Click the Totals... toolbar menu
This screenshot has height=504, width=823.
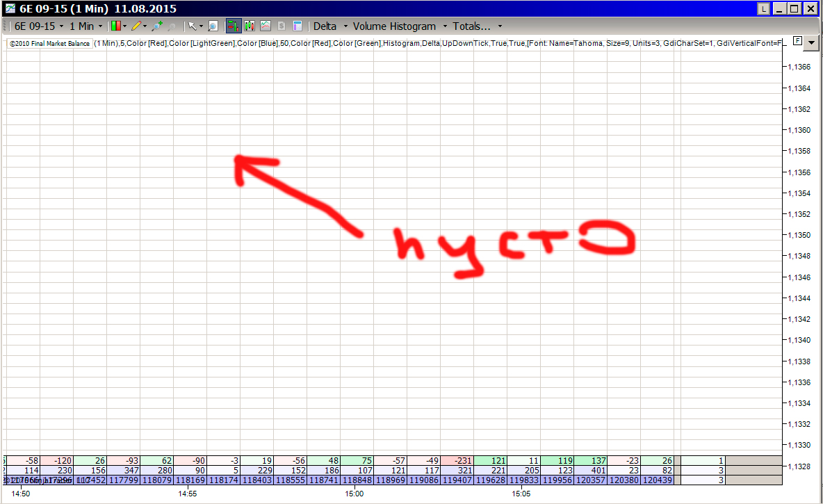point(471,26)
